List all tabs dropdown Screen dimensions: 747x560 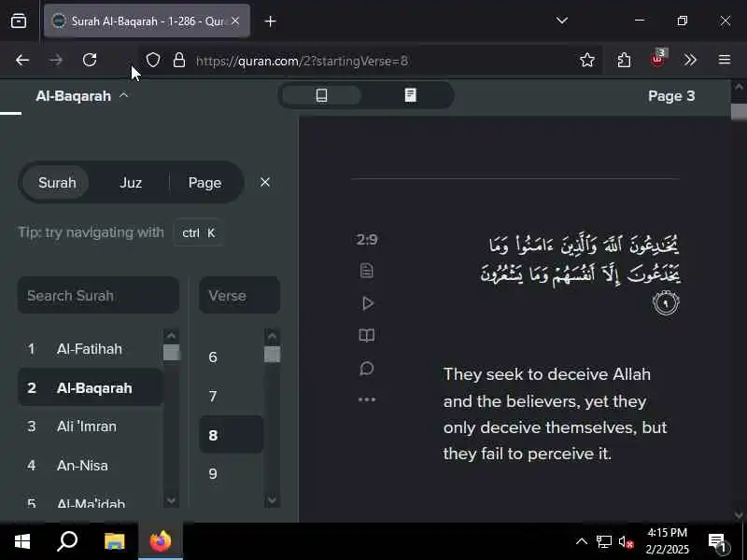562,21
